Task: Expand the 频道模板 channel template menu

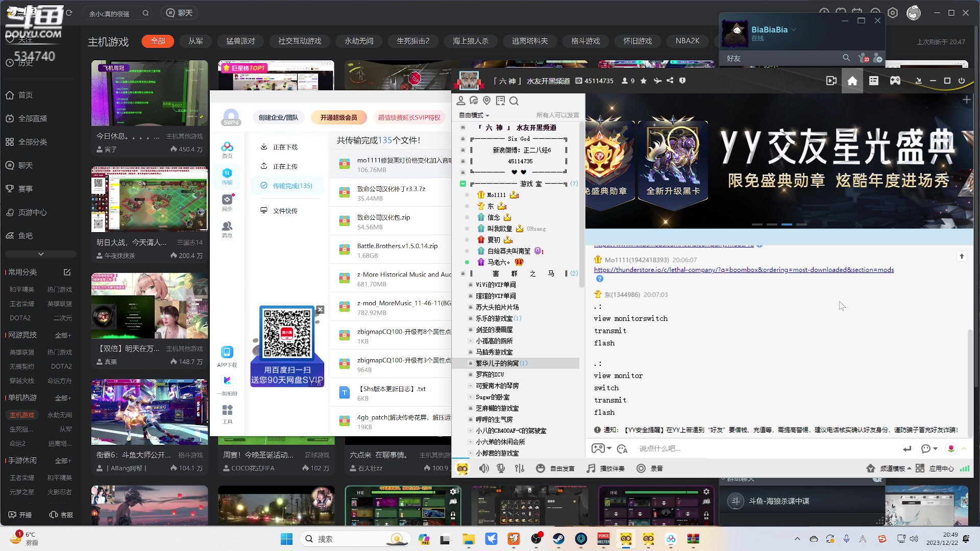Action: (x=889, y=468)
